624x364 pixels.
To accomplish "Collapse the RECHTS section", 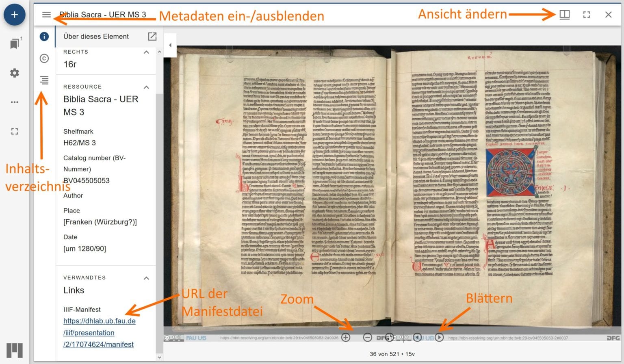I will (x=146, y=52).
